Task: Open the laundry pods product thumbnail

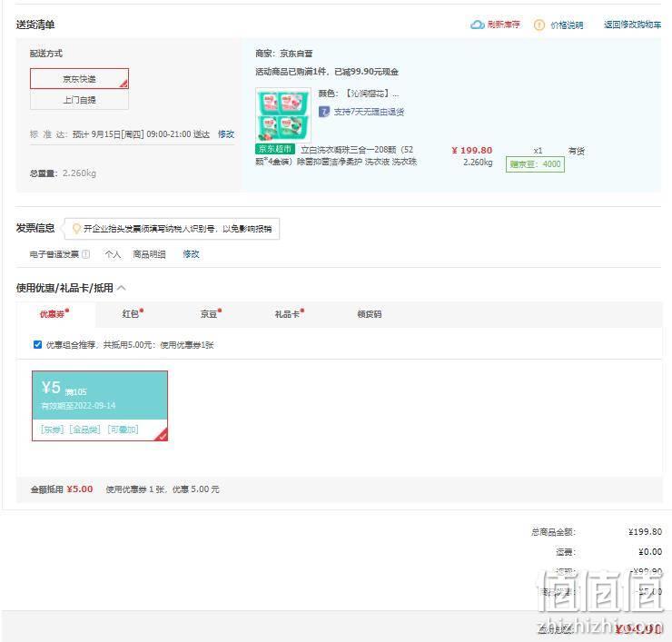Action: [x=282, y=114]
